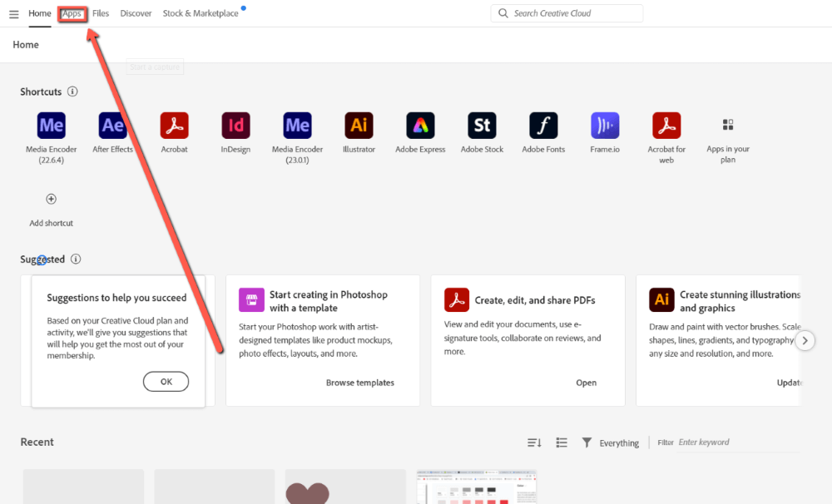
Task: Switch to the Home tab
Action: coord(40,13)
